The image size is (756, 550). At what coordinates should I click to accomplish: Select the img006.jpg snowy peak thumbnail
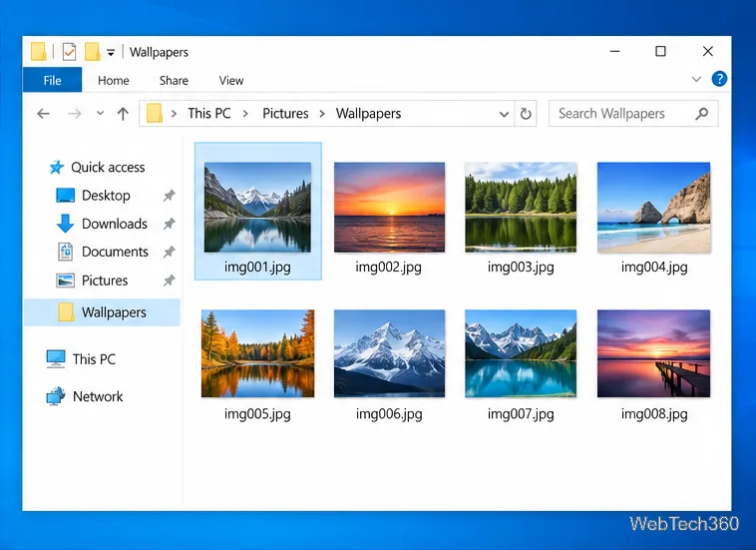point(390,353)
